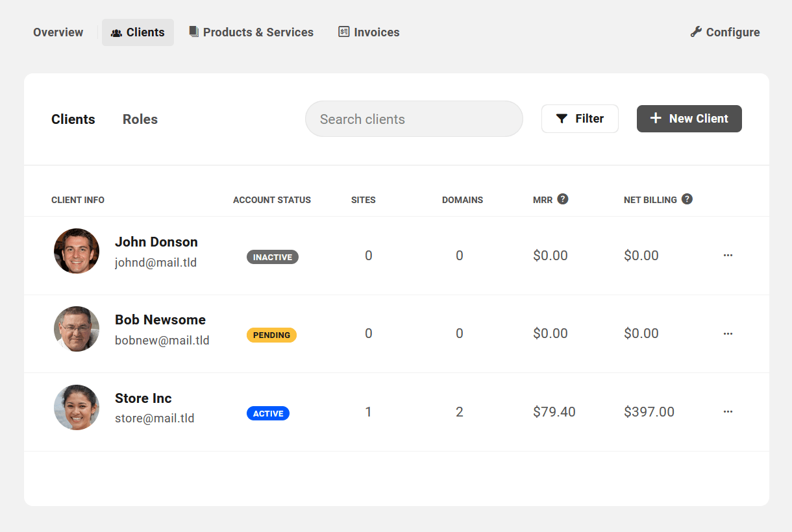Image resolution: width=792 pixels, height=532 pixels.
Task: Click the MRR column header label
Action: click(x=543, y=200)
